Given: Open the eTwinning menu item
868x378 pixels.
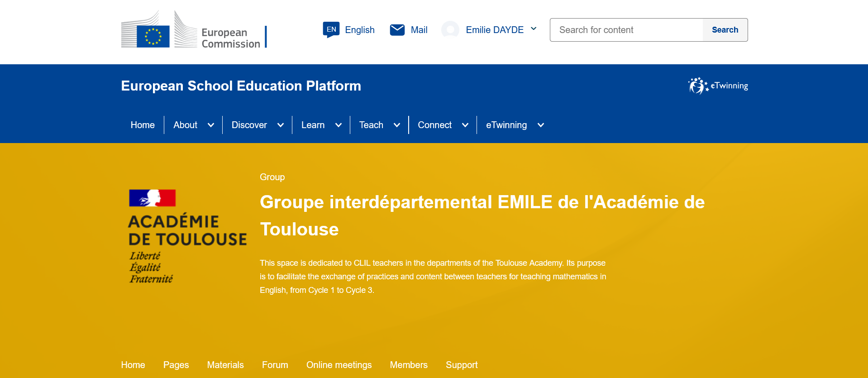Looking at the screenshot, I should (x=506, y=125).
